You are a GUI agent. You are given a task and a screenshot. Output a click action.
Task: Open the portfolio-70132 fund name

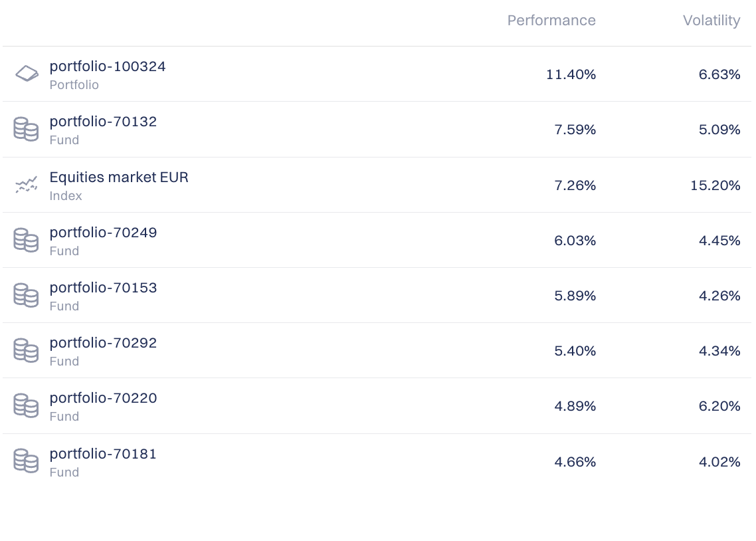click(103, 122)
